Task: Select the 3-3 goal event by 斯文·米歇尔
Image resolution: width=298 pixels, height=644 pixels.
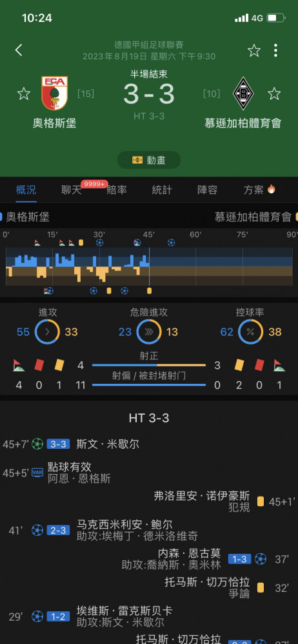Action: [x=149, y=444]
